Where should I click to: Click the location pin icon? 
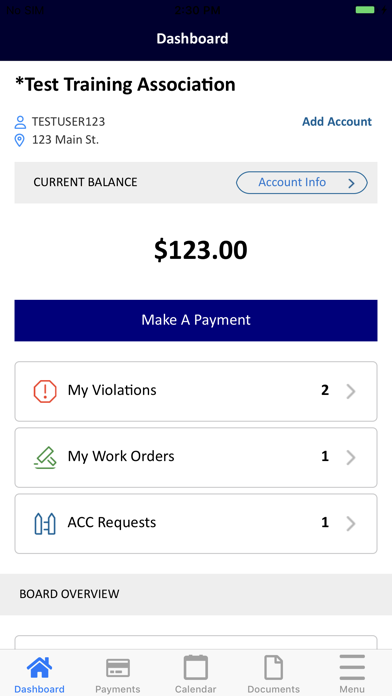[20, 140]
